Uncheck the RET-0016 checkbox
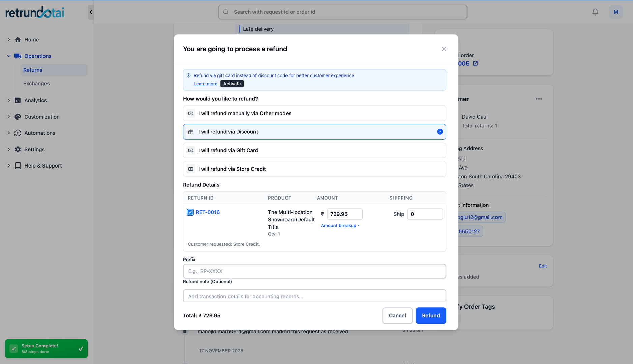 [190, 212]
